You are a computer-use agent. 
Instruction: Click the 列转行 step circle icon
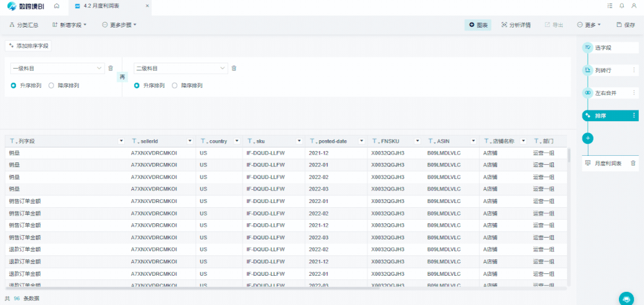tap(588, 70)
